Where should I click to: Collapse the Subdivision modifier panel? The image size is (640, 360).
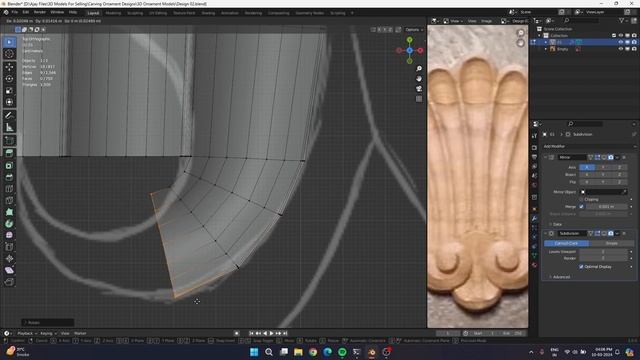(545, 233)
